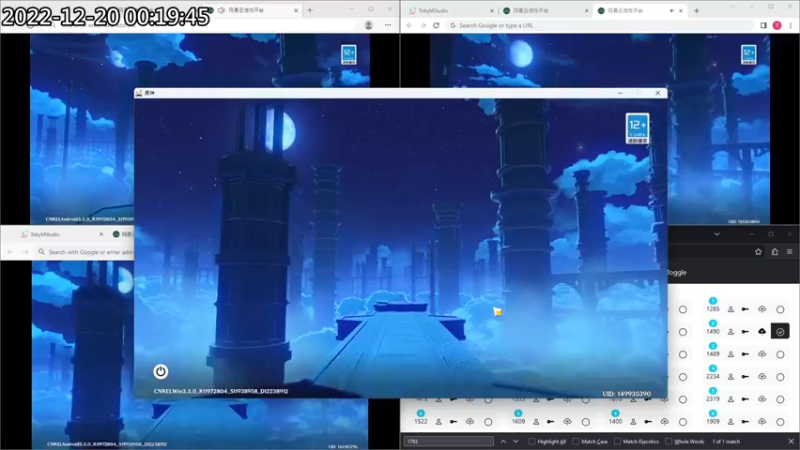Select the radio button in the 2319 row

tap(780, 399)
